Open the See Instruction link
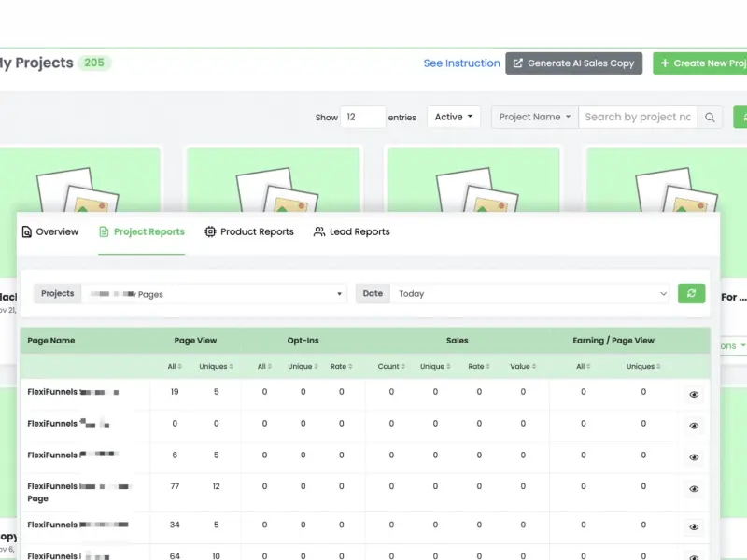This screenshot has width=747, height=560. click(x=461, y=63)
